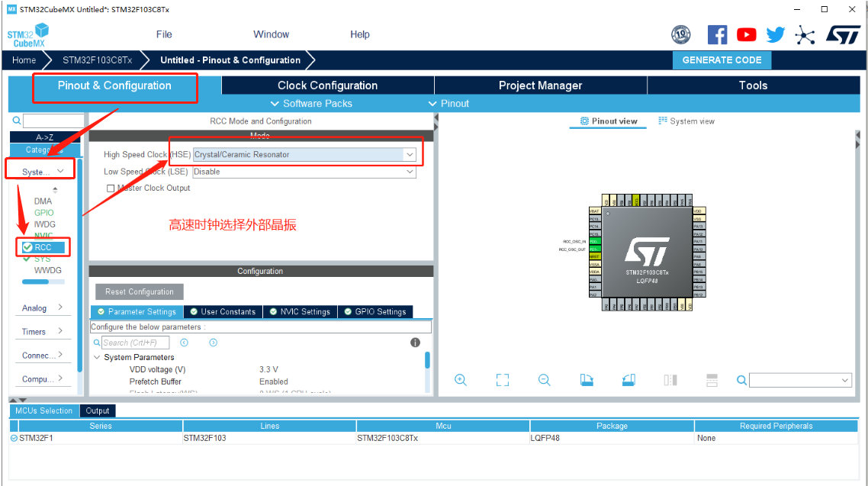Open the Help menu
The width and height of the screenshot is (868, 486).
point(360,34)
